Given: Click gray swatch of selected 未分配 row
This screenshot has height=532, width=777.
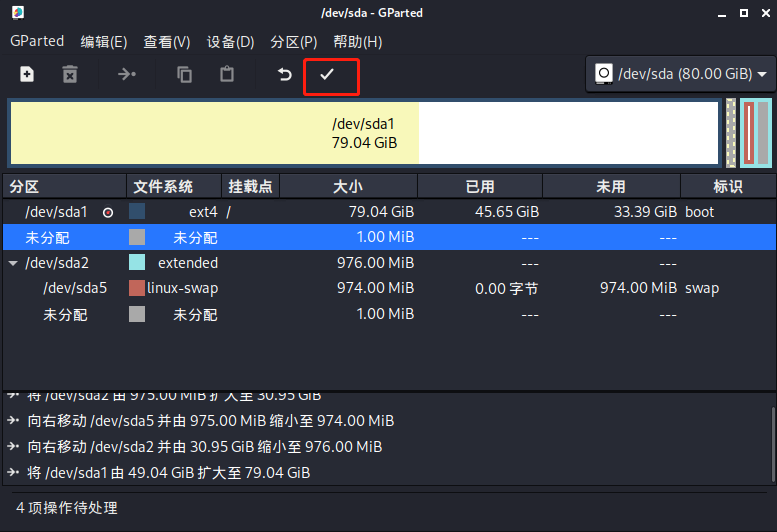Looking at the screenshot, I should [x=137, y=237].
